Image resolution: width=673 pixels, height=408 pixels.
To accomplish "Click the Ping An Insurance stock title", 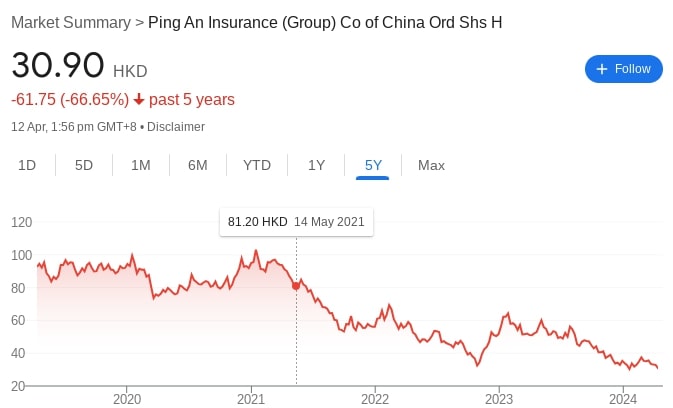I will [x=325, y=22].
